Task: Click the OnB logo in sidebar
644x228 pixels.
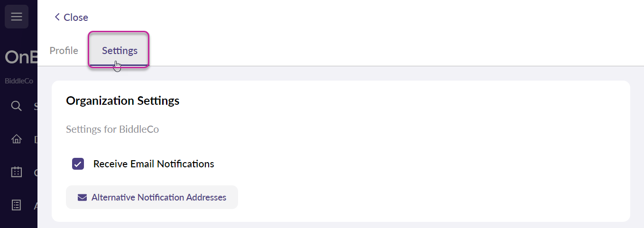Action: click(x=21, y=57)
